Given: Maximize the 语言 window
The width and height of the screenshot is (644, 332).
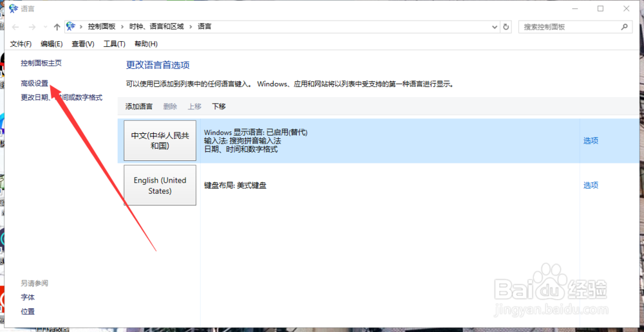Looking at the screenshot, I should click(x=600, y=8).
